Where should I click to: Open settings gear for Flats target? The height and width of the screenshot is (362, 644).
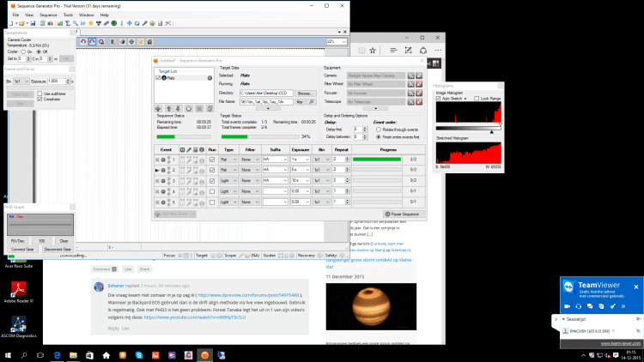210,78
